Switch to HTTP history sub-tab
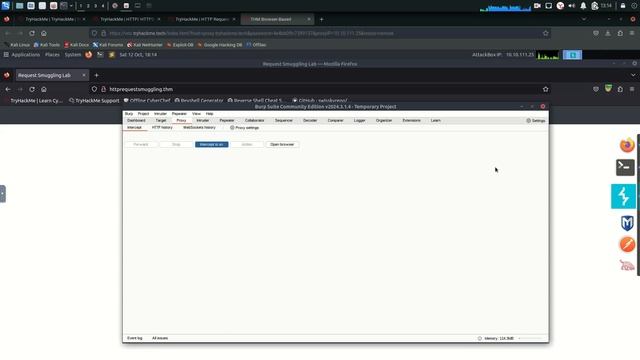 click(x=162, y=128)
